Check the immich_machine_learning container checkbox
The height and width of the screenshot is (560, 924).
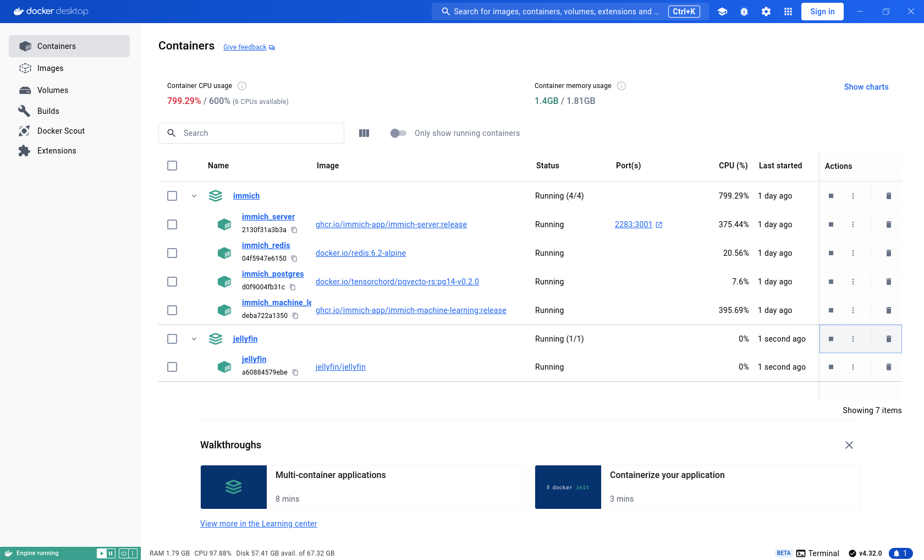point(172,310)
